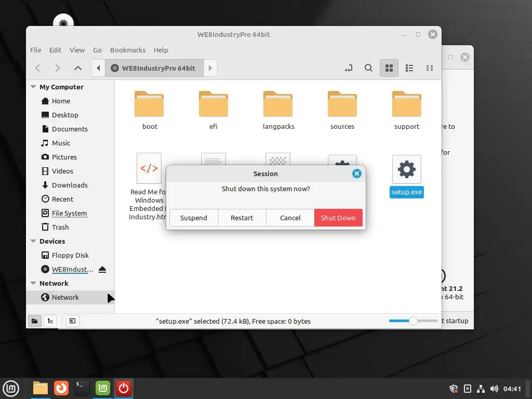Image resolution: width=532 pixels, height=399 pixels.
Task: Collapse the My Computer section
Action: coord(33,87)
